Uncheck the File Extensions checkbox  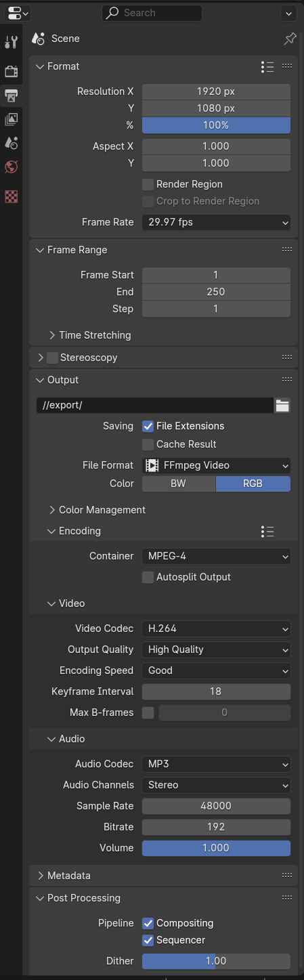[148, 426]
